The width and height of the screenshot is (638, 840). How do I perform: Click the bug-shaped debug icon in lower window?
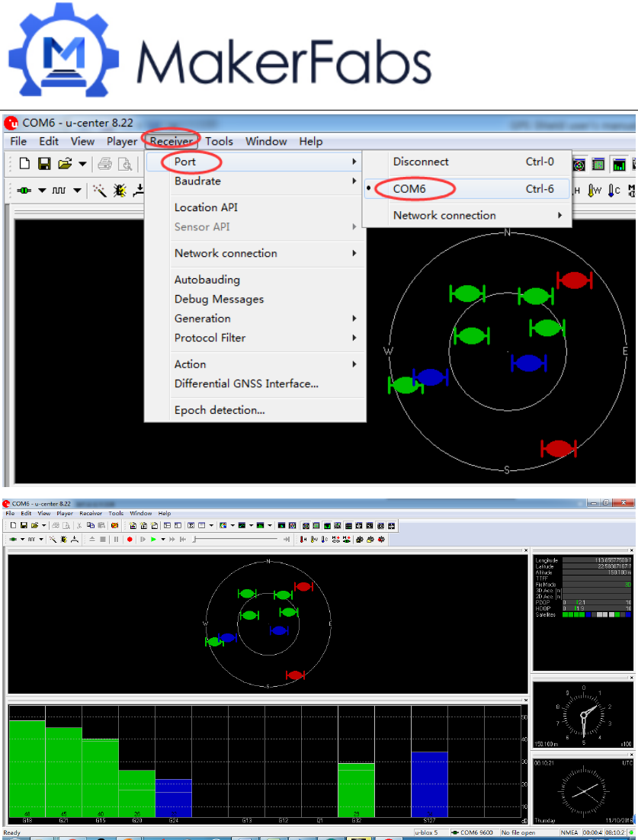(63, 540)
